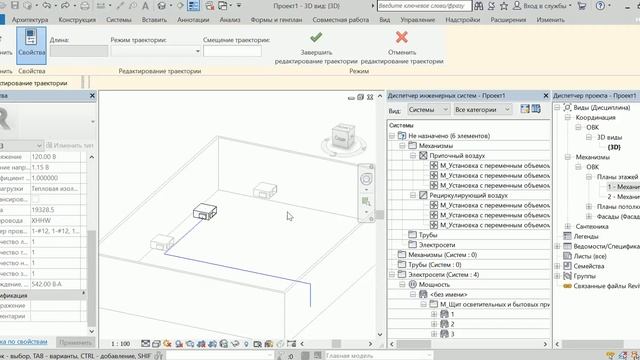Click the star favorites icon
Viewport: 640px width, 360px height.
[504, 6]
